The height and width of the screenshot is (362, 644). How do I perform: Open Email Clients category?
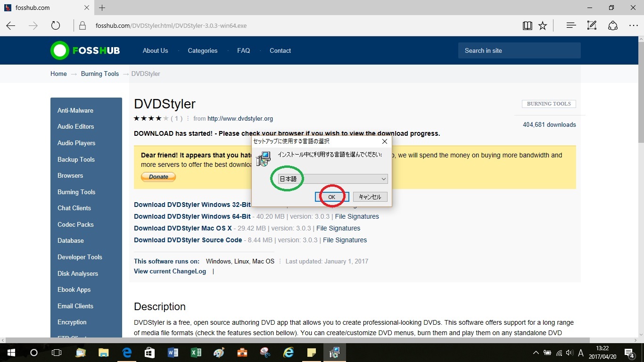click(x=75, y=306)
